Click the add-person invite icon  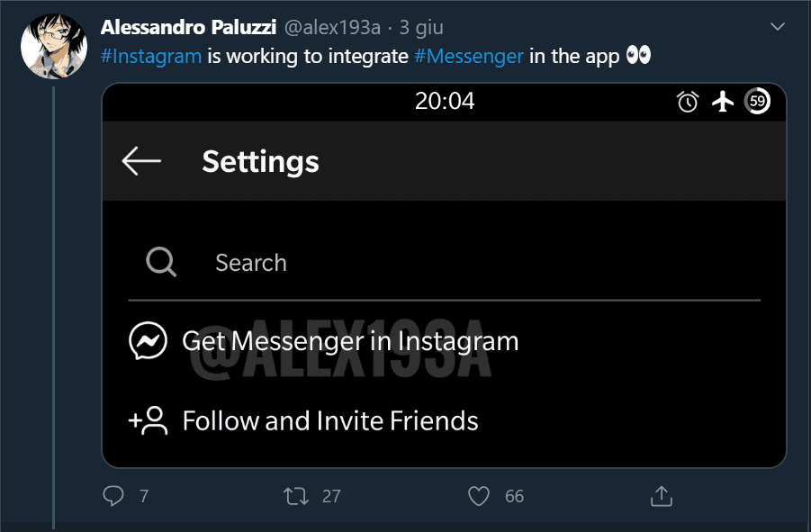[x=149, y=420]
